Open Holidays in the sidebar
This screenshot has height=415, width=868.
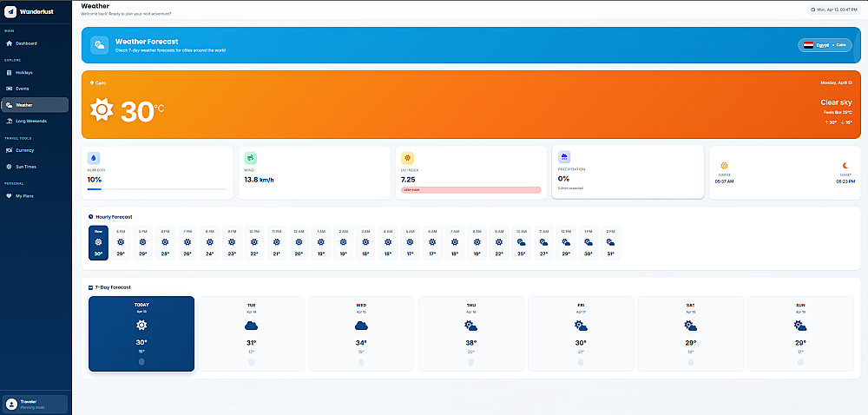[36, 72]
